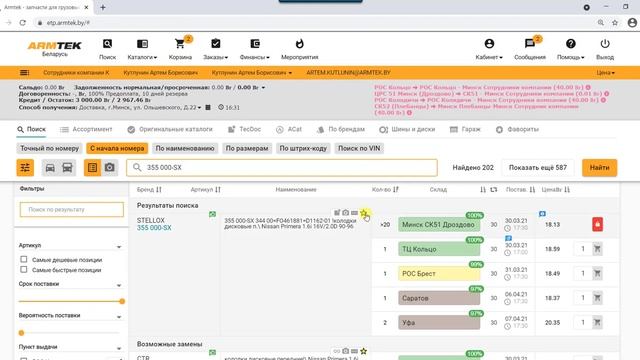Select По наименованию search mode
This screenshot has height=360, width=640.
tap(185, 148)
